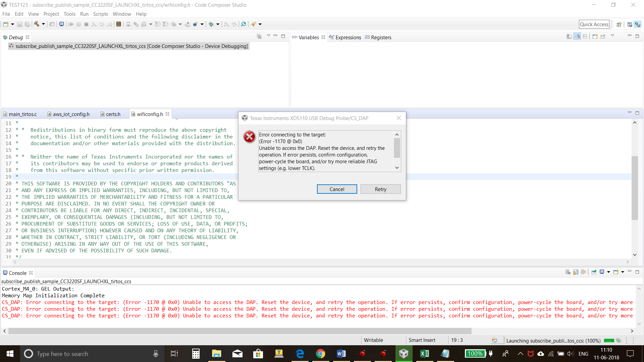Open the Scripts menu
The height and width of the screenshot is (362, 644).
(100, 14)
